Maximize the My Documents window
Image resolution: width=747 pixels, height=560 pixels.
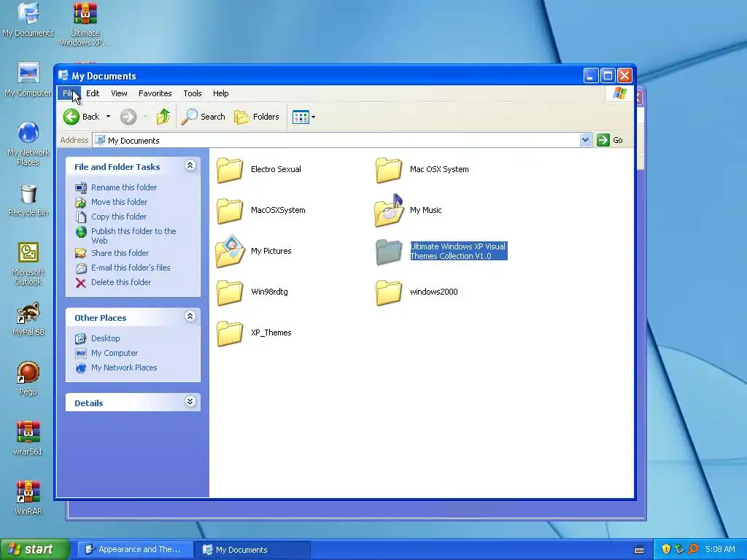(x=608, y=75)
